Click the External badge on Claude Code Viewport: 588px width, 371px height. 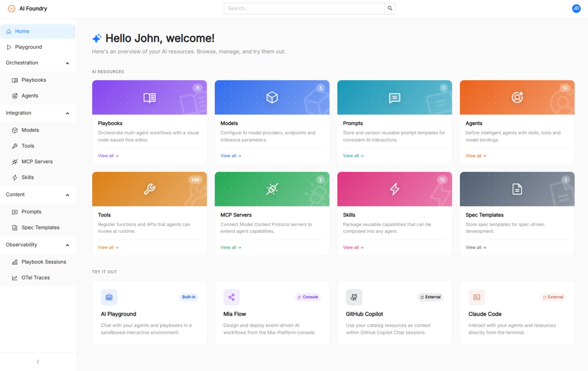[553, 297]
